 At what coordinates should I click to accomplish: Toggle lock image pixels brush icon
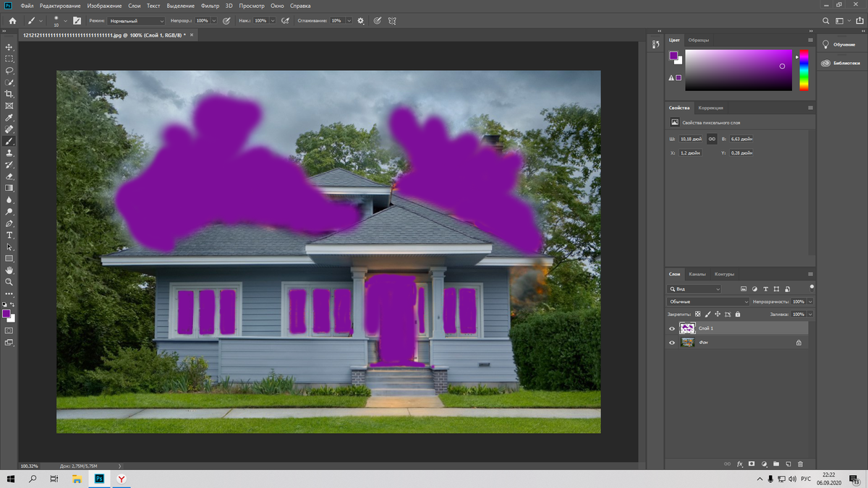[x=707, y=314]
